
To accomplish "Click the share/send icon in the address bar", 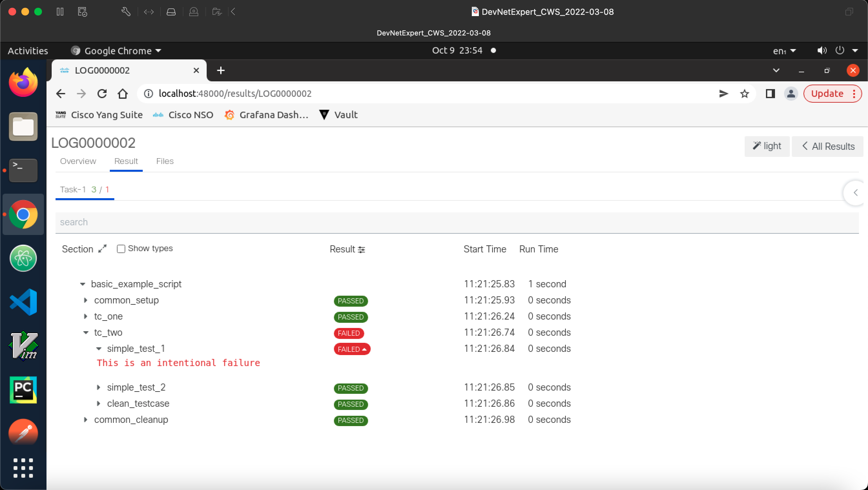I will (723, 94).
